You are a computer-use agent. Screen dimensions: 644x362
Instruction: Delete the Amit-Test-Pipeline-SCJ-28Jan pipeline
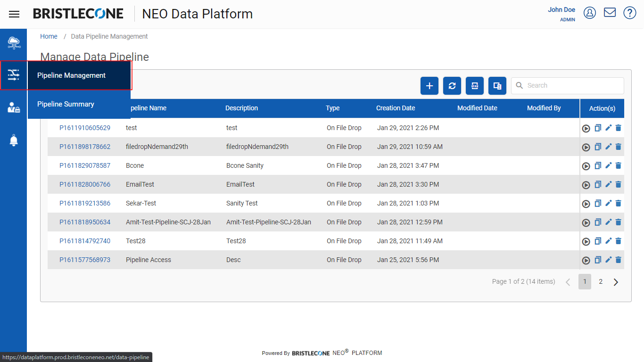pyautogui.click(x=619, y=222)
